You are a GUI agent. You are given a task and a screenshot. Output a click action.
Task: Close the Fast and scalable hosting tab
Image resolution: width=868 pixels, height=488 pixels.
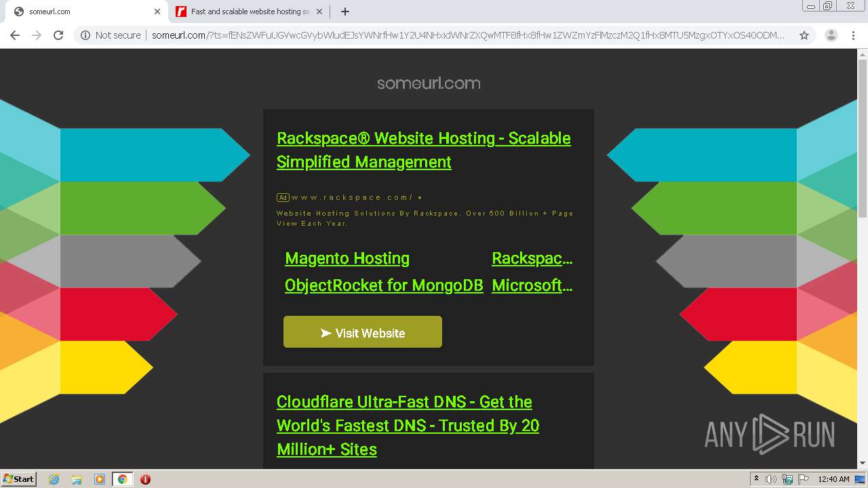coord(319,12)
